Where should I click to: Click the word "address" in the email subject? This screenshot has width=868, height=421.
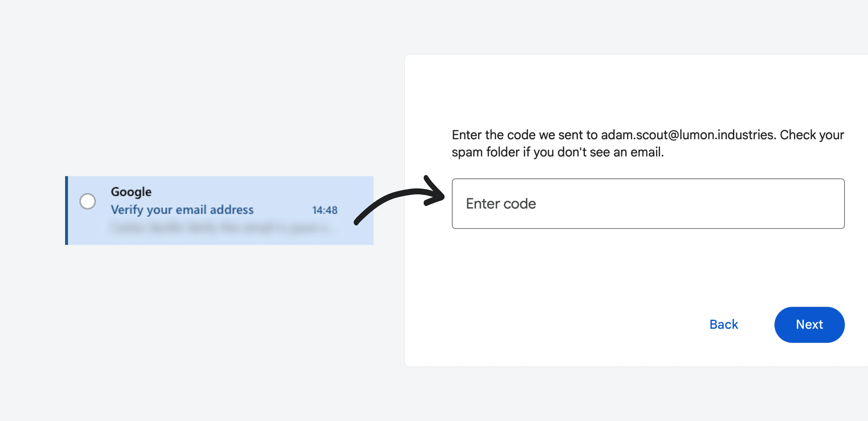point(231,210)
